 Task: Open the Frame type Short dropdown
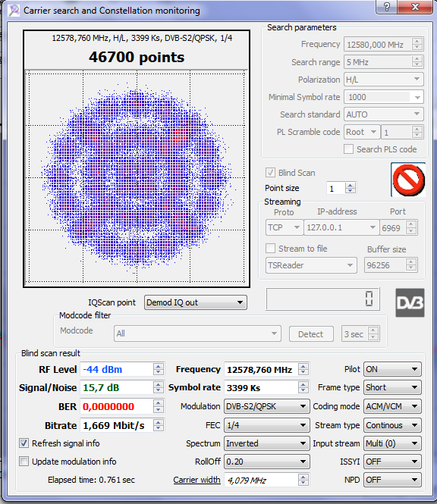click(392, 387)
